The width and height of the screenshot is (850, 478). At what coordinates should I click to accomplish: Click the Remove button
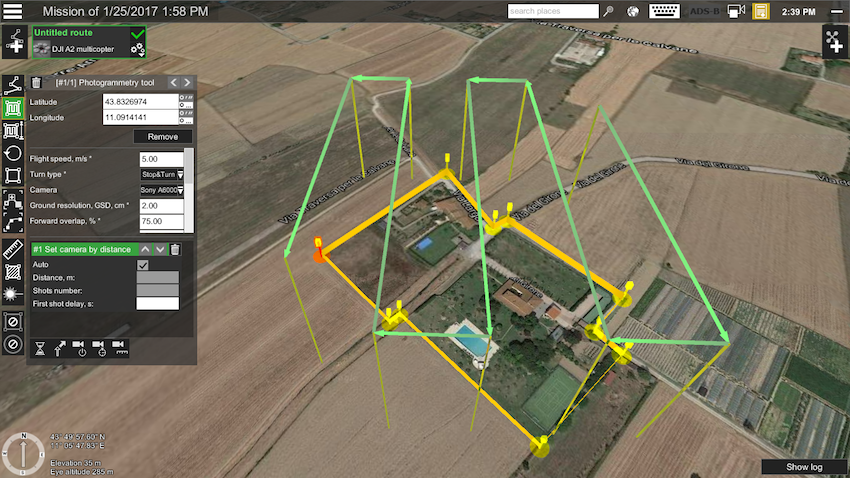163,137
